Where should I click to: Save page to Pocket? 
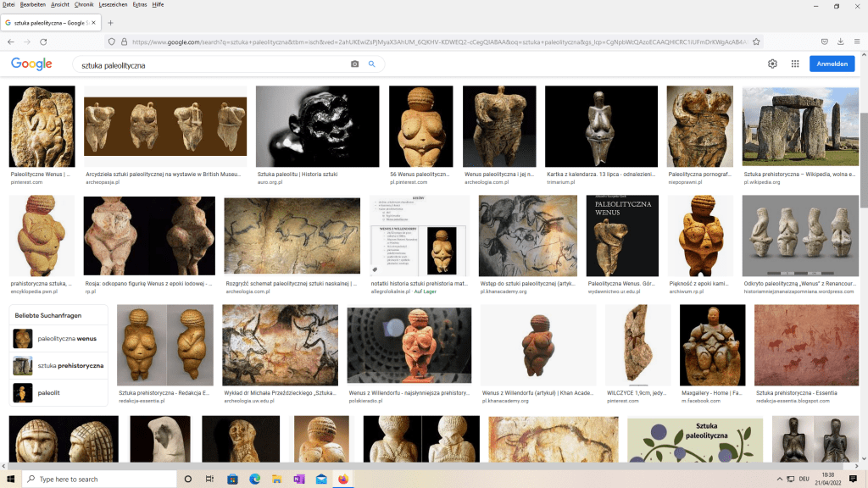pos(824,42)
